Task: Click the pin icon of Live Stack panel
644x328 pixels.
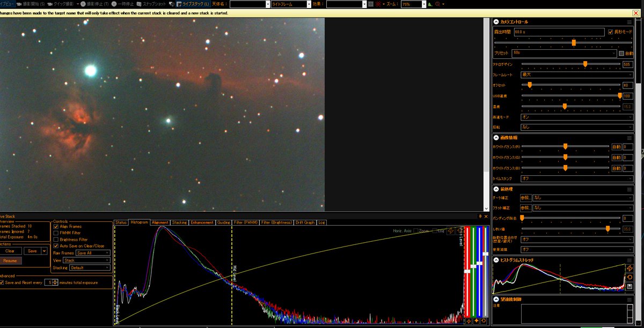Action: [x=480, y=216]
